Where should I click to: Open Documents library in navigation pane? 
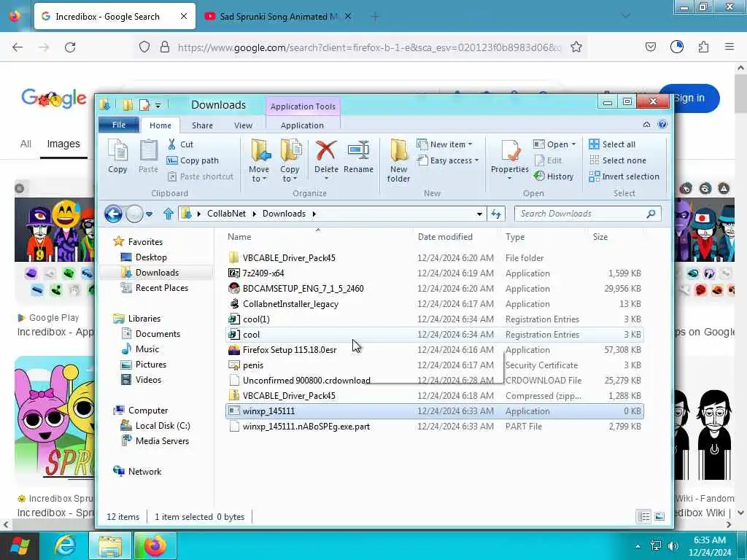(x=151, y=334)
